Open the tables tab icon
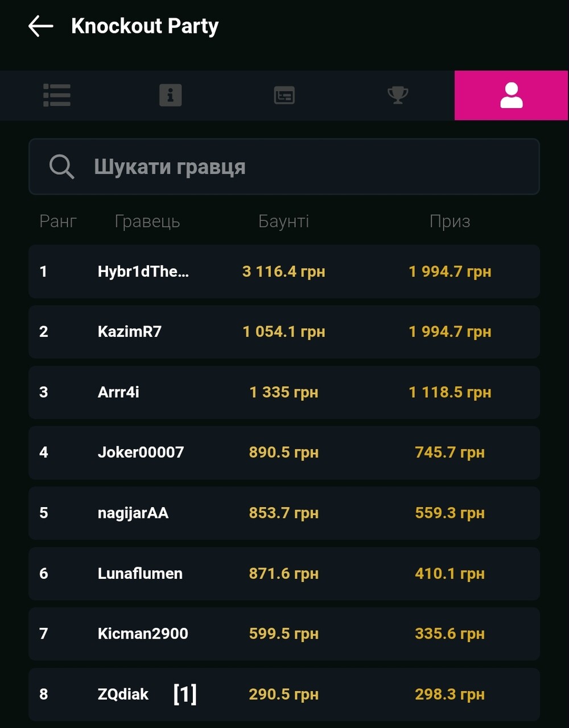Screen dimensions: 569x728 click(x=284, y=95)
